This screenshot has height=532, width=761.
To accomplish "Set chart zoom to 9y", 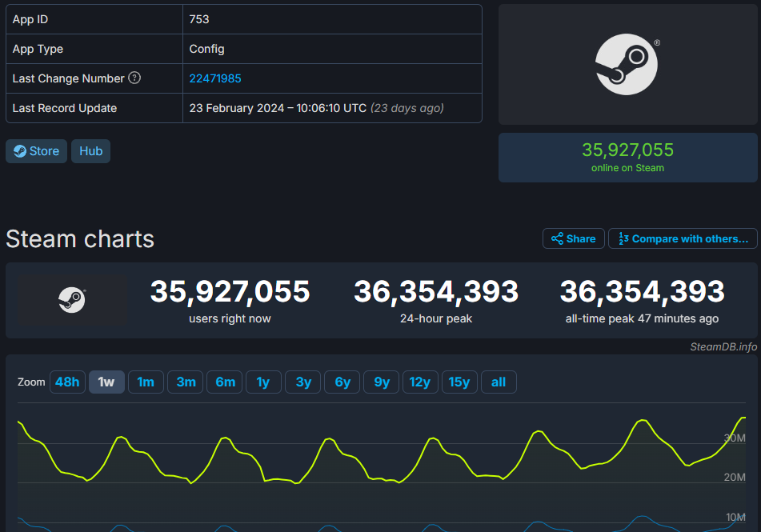I will point(382,382).
